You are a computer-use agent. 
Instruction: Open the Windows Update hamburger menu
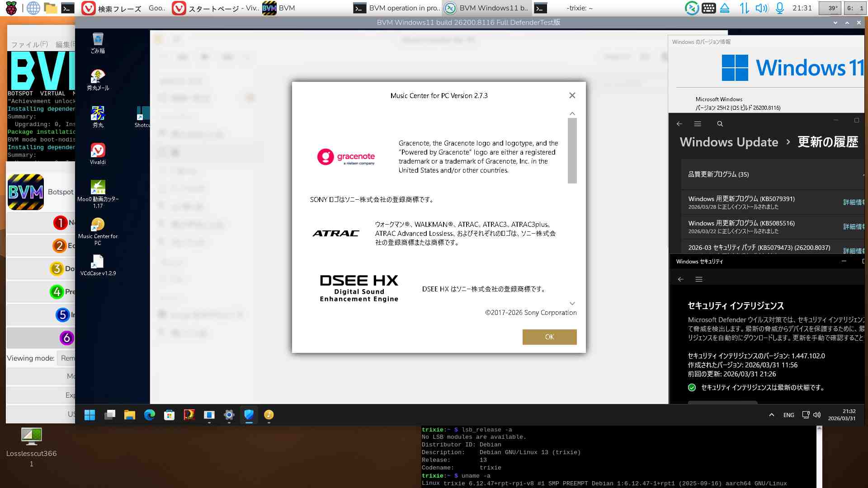tap(698, 124)
